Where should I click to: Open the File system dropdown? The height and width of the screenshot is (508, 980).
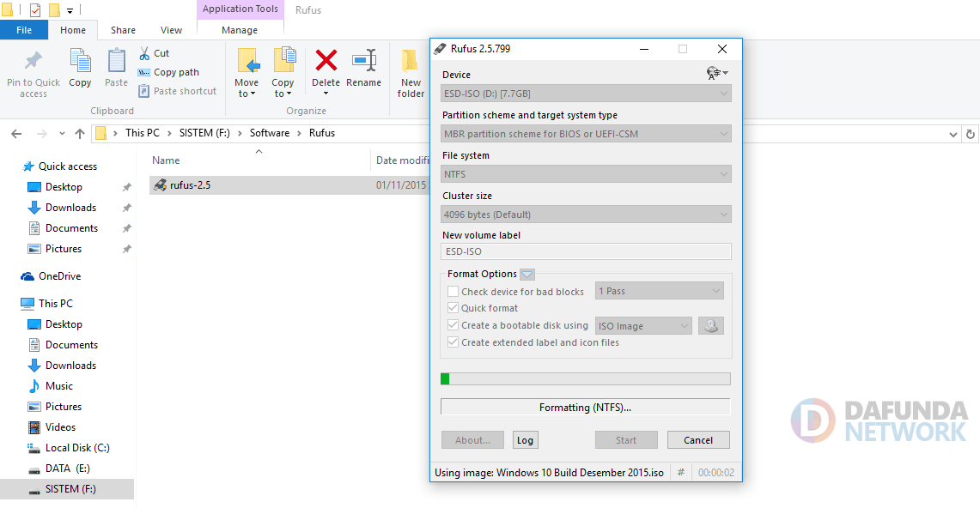click(586, 174)
